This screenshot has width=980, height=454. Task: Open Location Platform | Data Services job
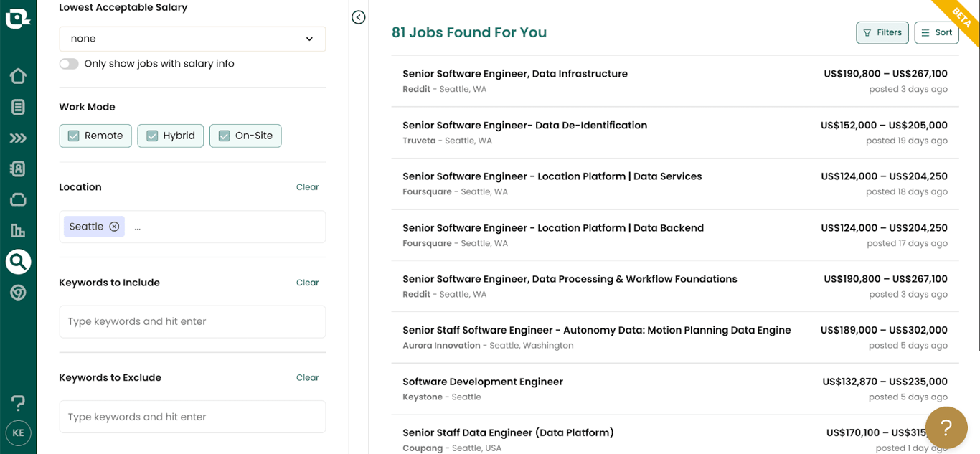(x=674, y=184)
